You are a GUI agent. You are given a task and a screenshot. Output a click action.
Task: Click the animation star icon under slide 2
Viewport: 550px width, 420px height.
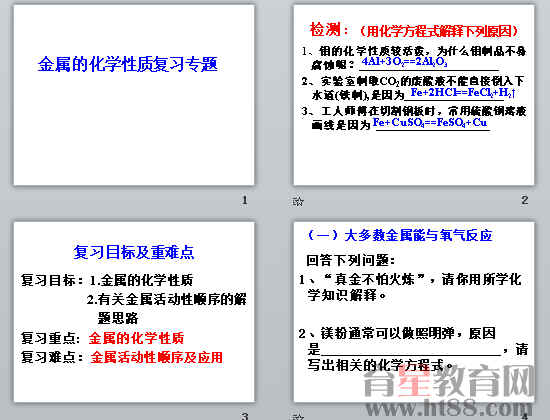click(298, 201)
